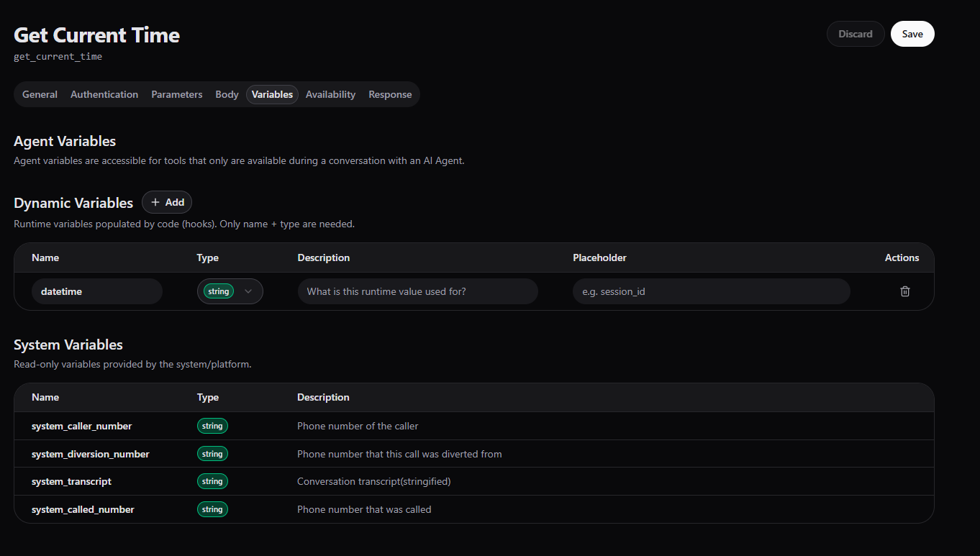Click the Discard button
Screen dimensions: 980x556
[855, 34]
